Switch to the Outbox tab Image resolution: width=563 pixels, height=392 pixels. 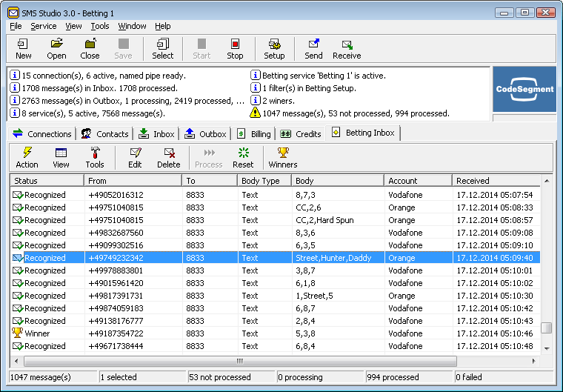pos(205,134)
